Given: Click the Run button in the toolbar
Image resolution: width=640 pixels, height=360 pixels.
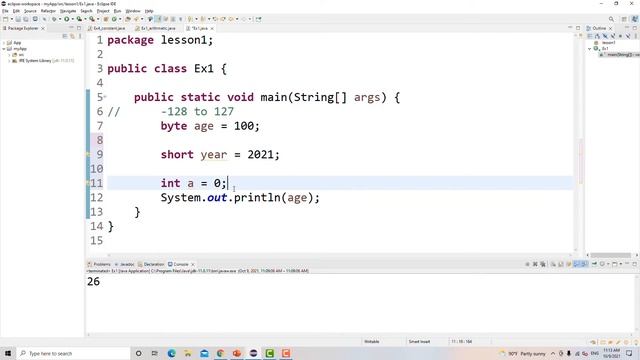Looking at the screenshot, I should point(66,19).
